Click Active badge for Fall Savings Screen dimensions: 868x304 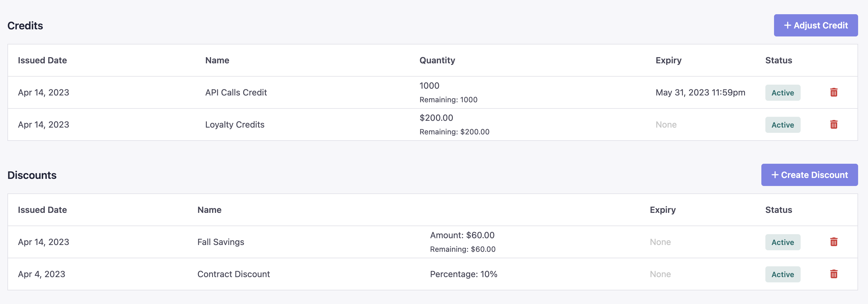coord(782,242)
